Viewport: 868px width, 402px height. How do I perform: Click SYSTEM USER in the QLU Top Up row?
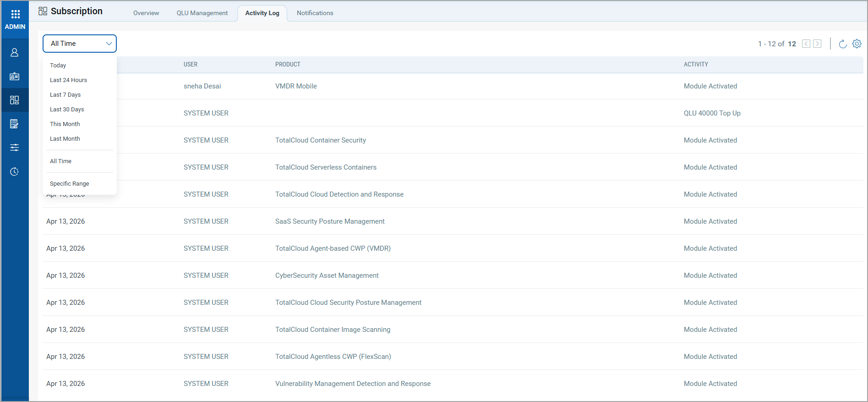(206, 113)
